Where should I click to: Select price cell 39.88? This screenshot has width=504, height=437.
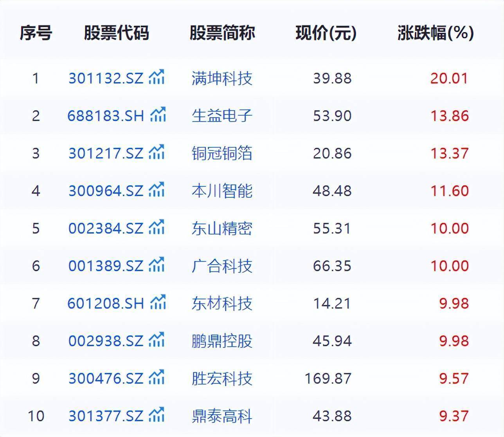point(332,79)
